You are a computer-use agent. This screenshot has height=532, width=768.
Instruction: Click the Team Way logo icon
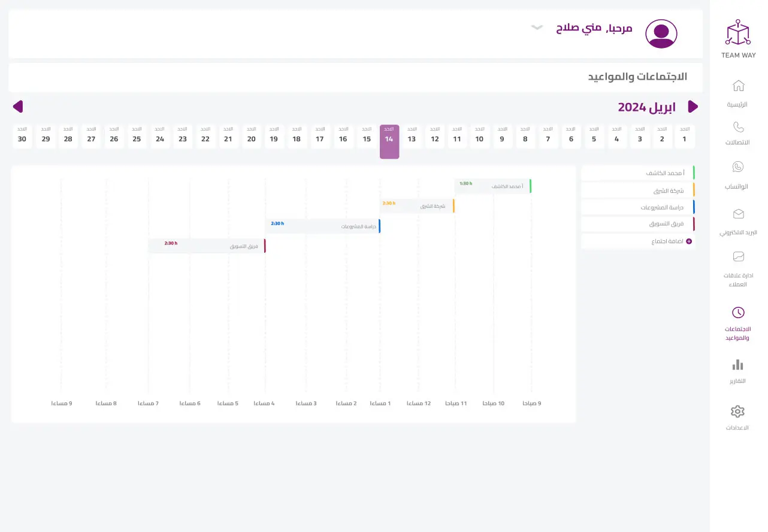tap(738, 32)
